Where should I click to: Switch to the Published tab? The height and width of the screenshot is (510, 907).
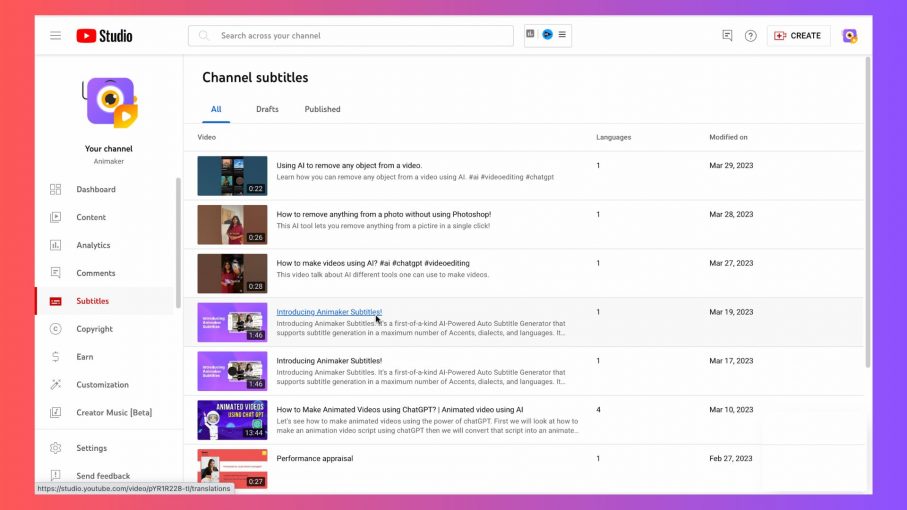(x=322, y=109)
